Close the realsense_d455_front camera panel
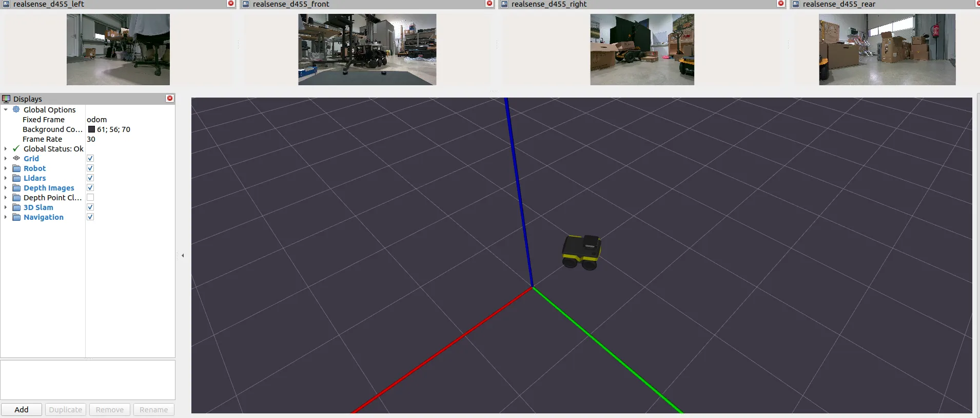Screen dimensions: 980x418 coord(489,4)
